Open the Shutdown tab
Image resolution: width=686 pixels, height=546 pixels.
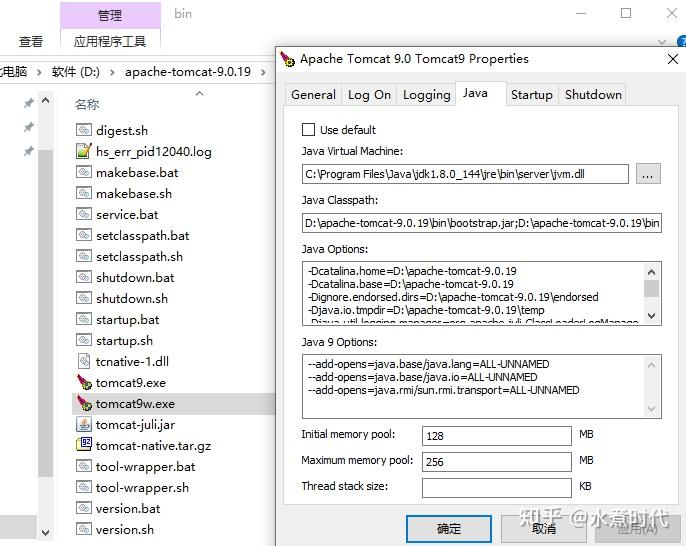click(x=593, y=94)
